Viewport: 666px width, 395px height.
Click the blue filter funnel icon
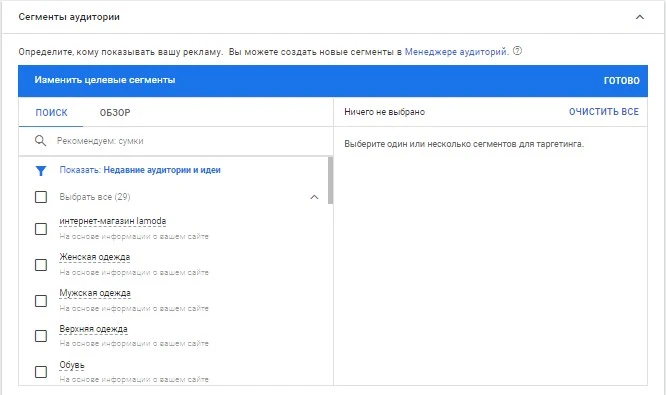tap(41, 171)
